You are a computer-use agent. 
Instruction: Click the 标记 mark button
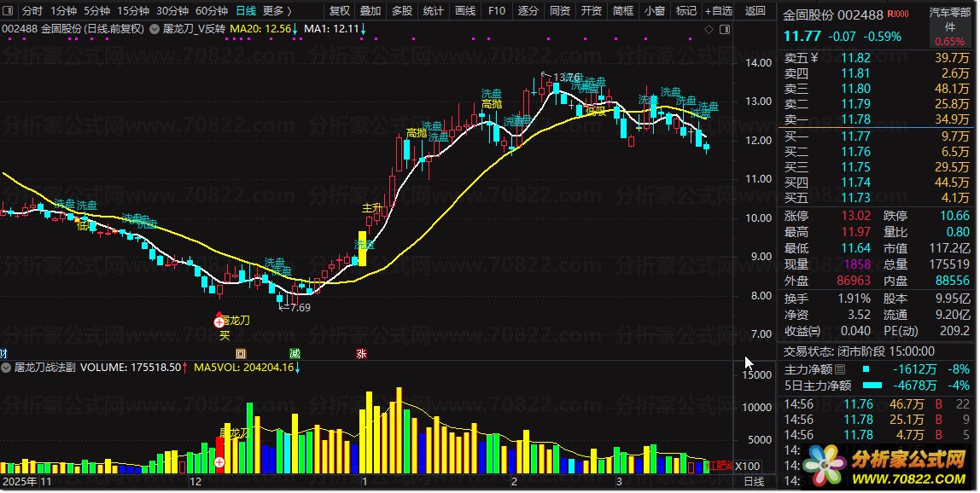click(x=686, y=10)
